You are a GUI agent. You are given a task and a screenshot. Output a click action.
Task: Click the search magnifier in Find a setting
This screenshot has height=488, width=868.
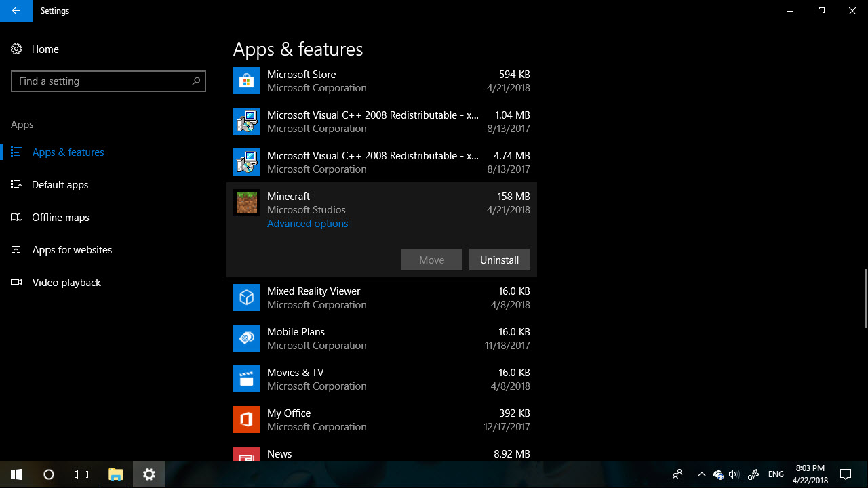[x=196, y=81]
